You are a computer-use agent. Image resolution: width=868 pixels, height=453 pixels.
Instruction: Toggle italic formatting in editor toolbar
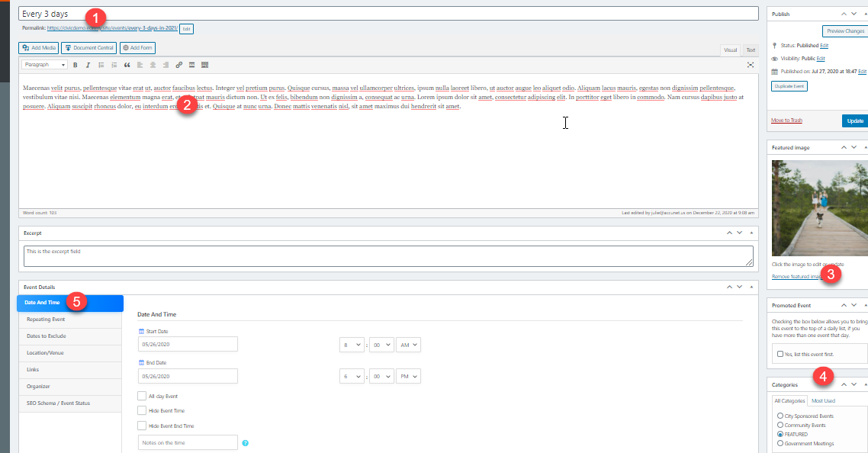88,65
